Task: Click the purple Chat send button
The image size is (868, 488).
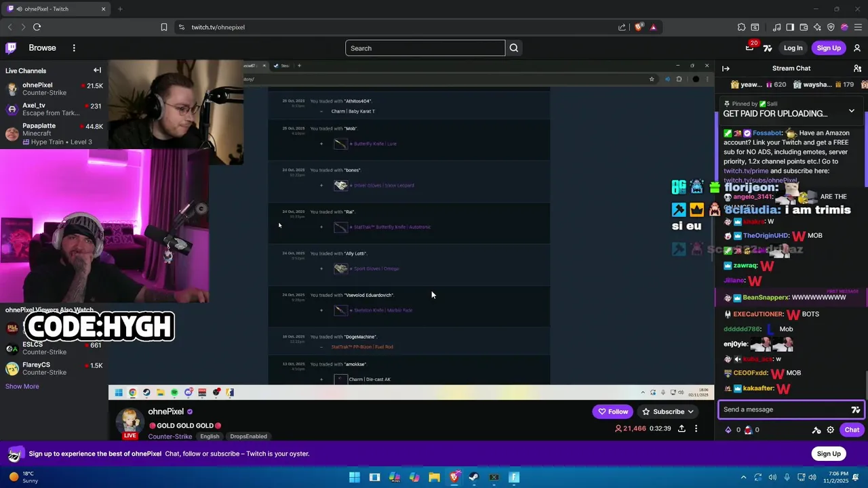Action: [852, 430]
